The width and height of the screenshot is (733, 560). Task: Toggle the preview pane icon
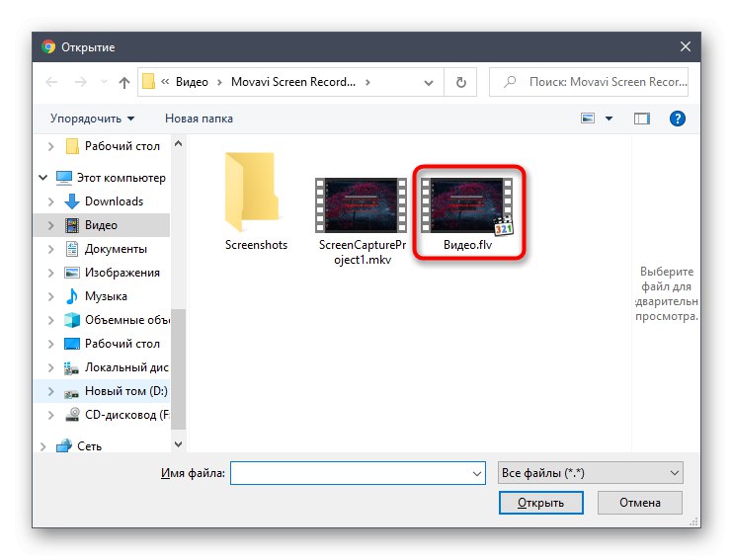tap(642, 119)
